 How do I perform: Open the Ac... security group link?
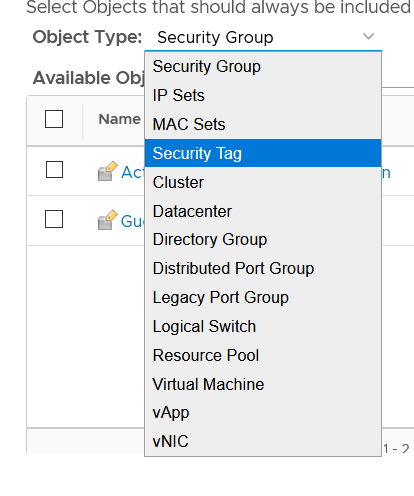click(x=133, y=172)
